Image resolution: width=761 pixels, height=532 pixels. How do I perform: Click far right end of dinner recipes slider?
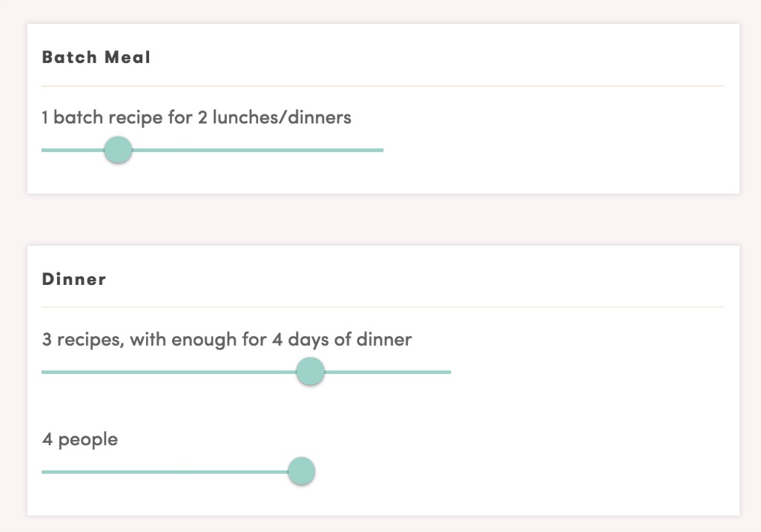(x=449, y=372)
